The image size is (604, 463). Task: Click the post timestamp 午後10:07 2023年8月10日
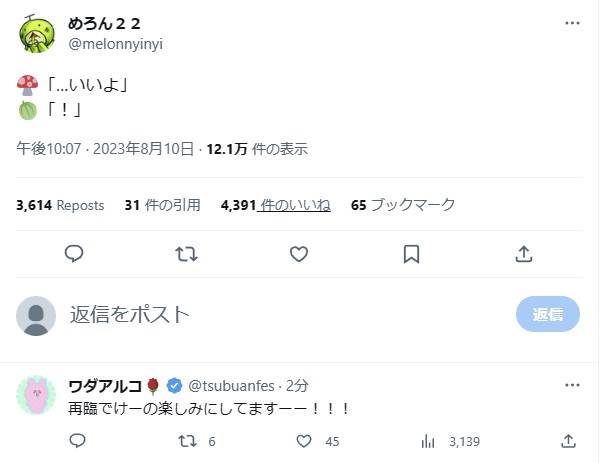tap(105, 150)
